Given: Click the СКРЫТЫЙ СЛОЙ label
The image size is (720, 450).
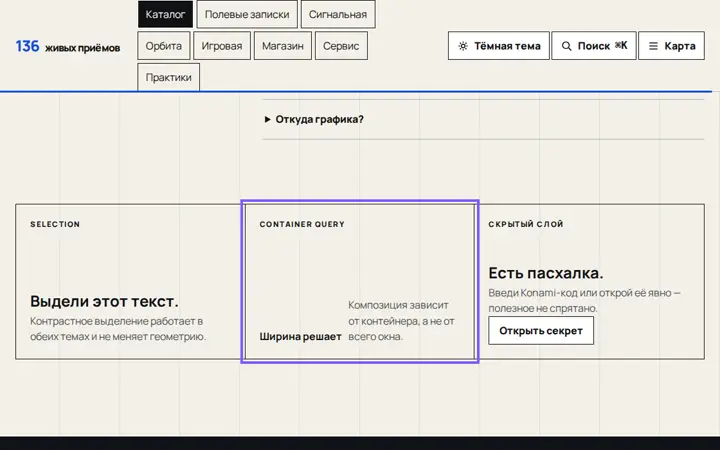Looking at the screenshot, I should (526, 224).
